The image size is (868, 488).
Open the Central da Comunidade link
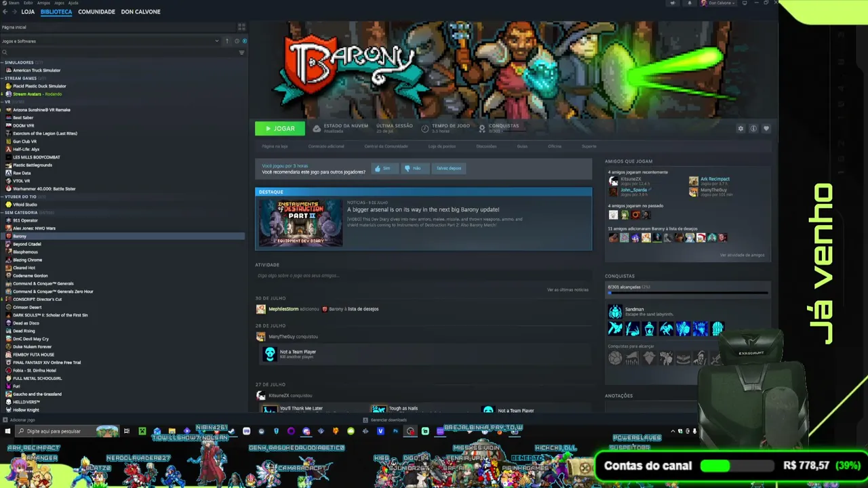click(386, 146)
